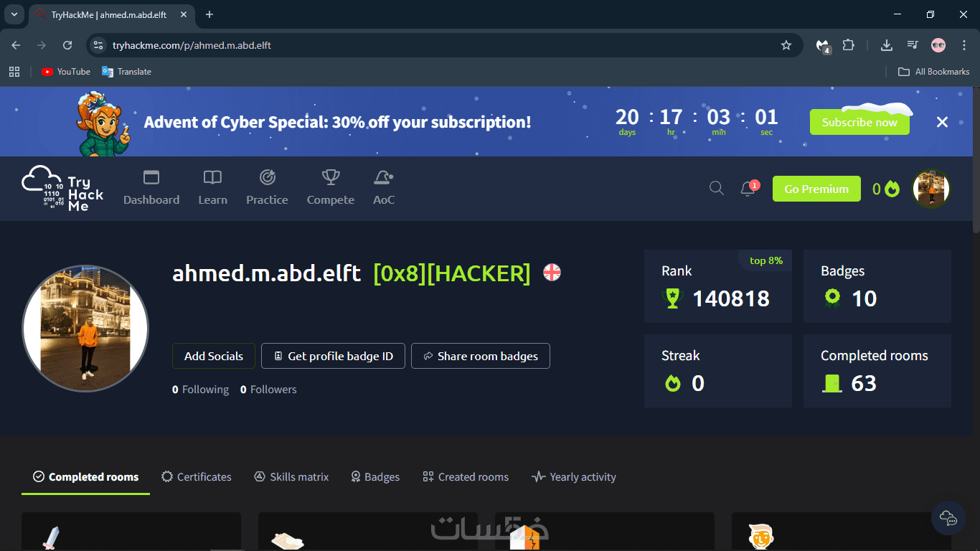Click the Streak flame icon in stats
The height and width of the screenshot is (551, 980).
tap(672, 383)
